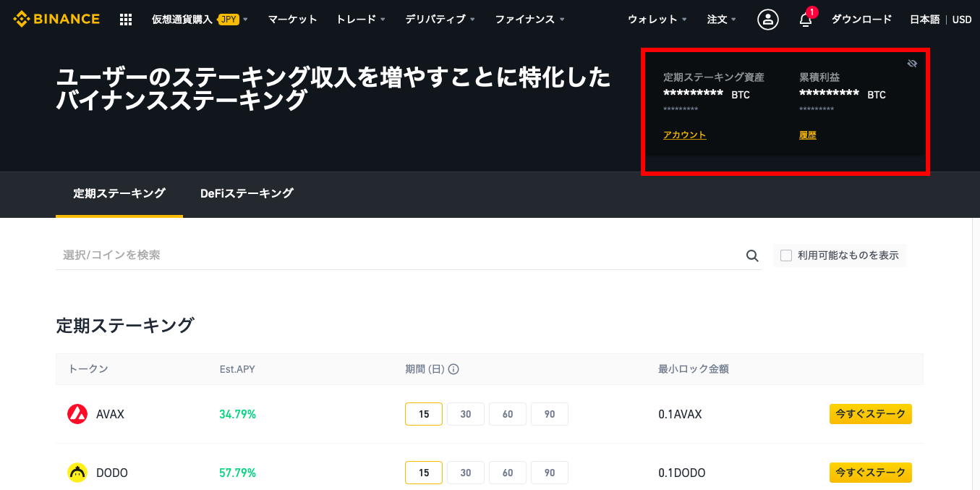
Task: Click the page vertical scrollbar
Action: (x=976, y=354)
